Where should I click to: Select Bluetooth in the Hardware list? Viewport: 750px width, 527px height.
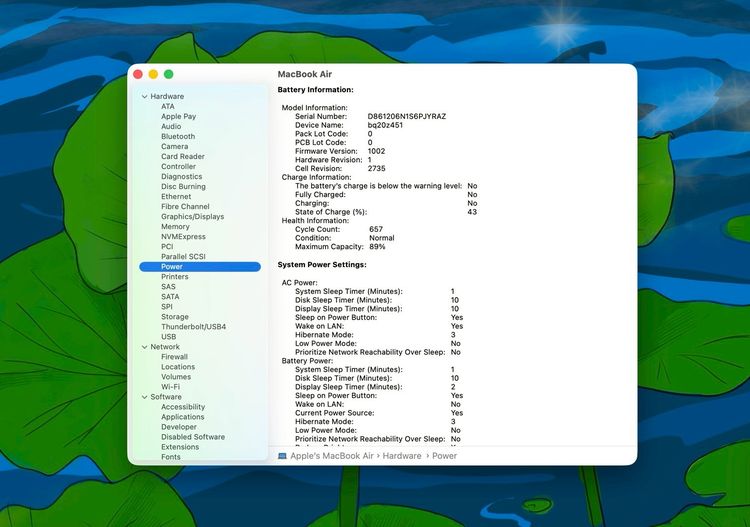[178, 137]
